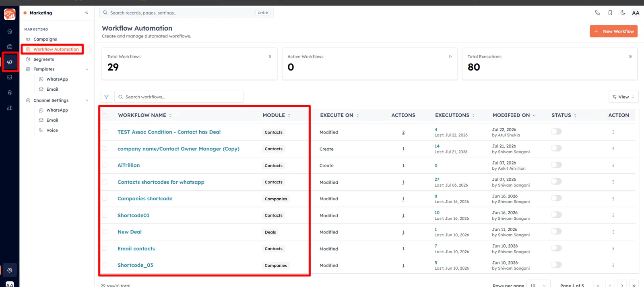
Task: Open WhatsApp under Templates
Action: [57, 79]
